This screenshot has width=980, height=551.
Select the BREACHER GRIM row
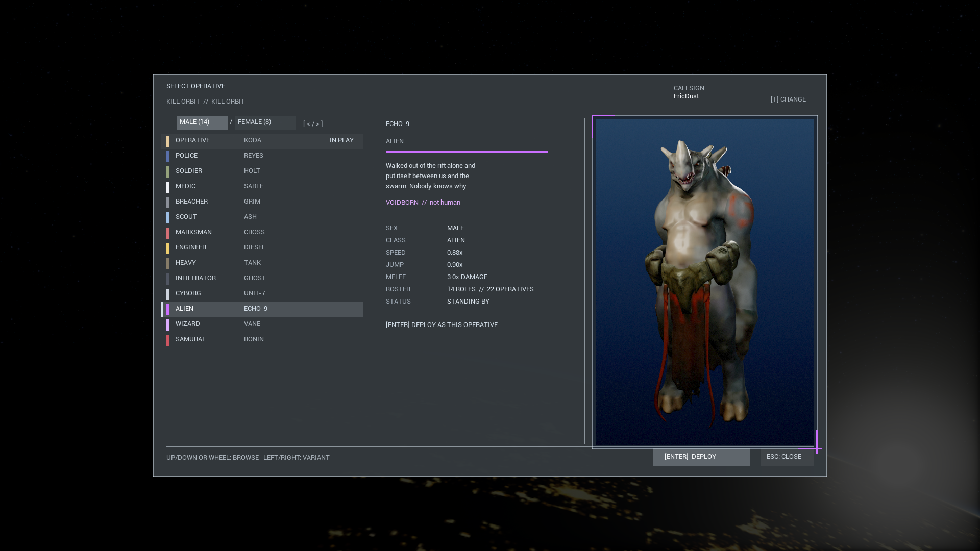(262, 202)
